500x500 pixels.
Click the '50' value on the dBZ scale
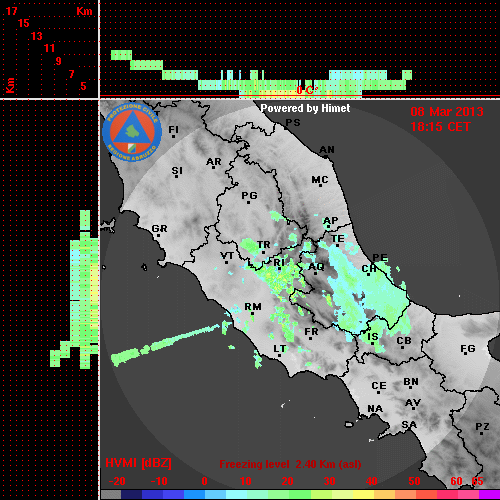click(x=414, y=481)
